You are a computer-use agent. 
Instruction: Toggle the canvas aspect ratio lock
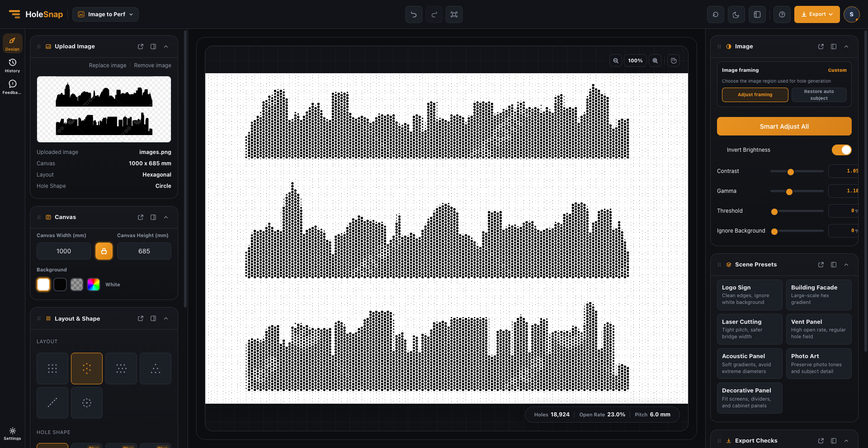[x=104, y=251]
